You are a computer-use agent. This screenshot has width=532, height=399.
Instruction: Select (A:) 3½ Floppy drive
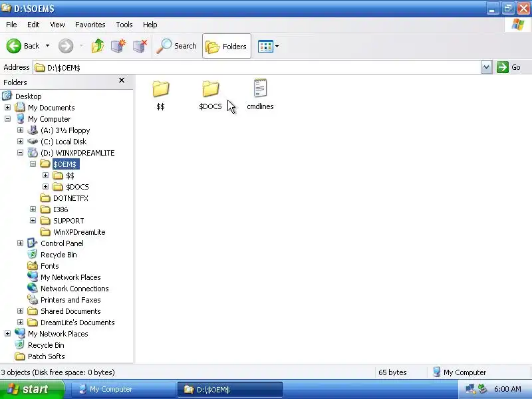65,130
